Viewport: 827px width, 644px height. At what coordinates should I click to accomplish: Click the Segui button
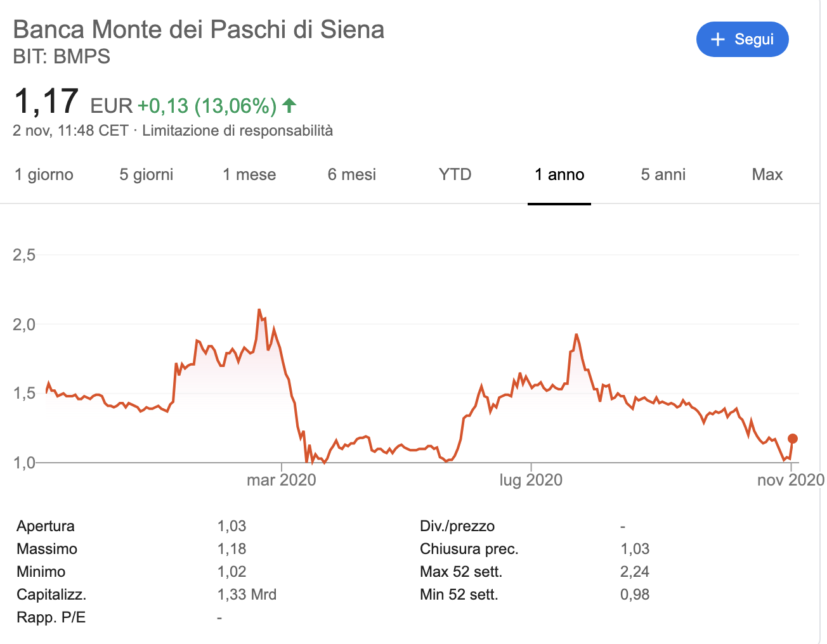pyautogui.click(x=742, y=39)
